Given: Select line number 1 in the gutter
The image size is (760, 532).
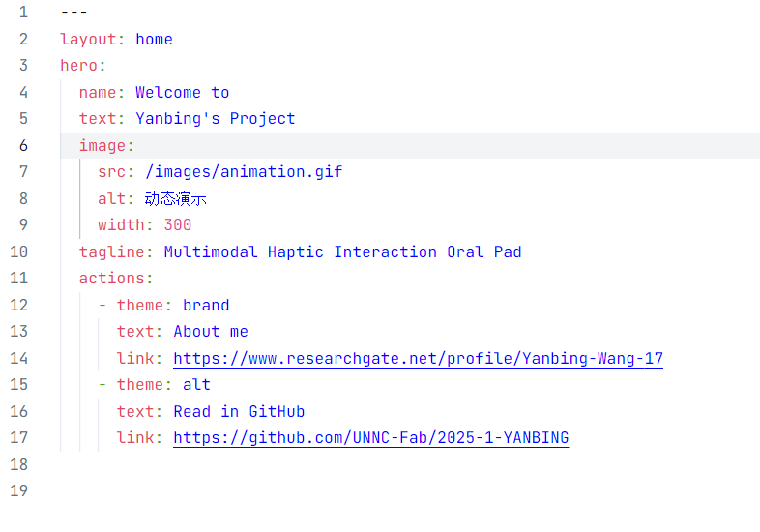Looking at the screenshot, I should click(x=23, y=13).
